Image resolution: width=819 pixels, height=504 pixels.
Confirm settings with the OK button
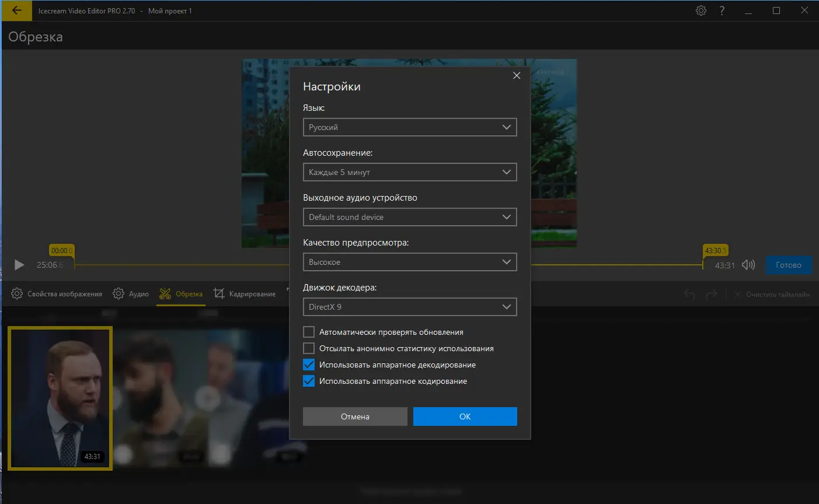[465, 416]
